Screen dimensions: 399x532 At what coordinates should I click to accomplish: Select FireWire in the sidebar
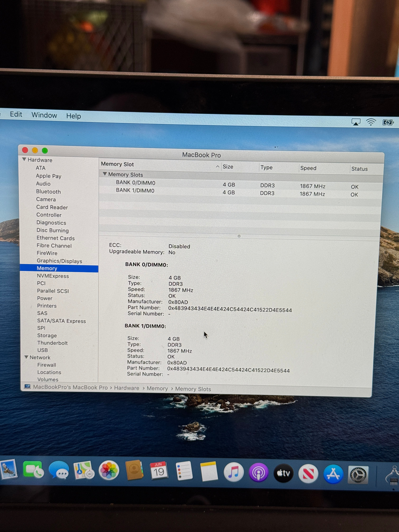tap(47, 253)
